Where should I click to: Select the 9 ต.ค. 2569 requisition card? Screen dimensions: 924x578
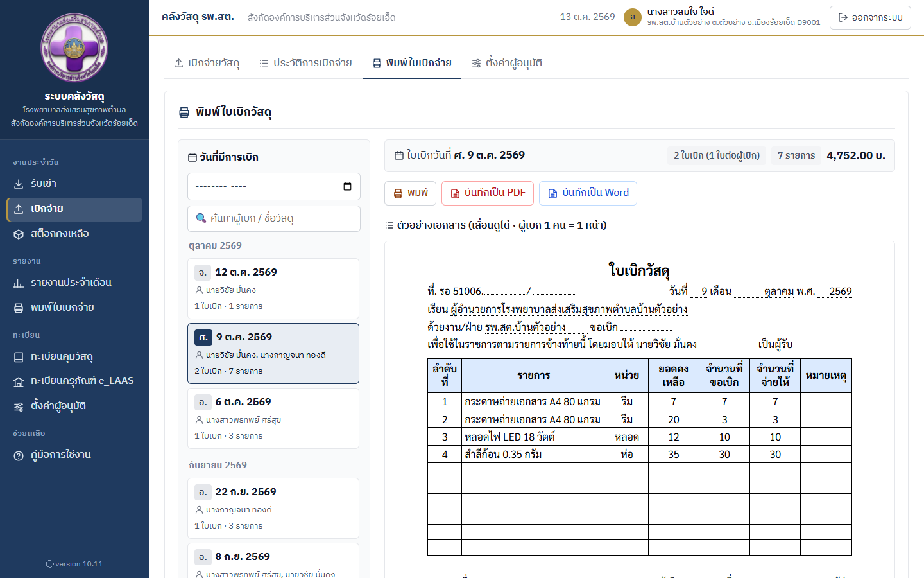(x=273, y=353)
